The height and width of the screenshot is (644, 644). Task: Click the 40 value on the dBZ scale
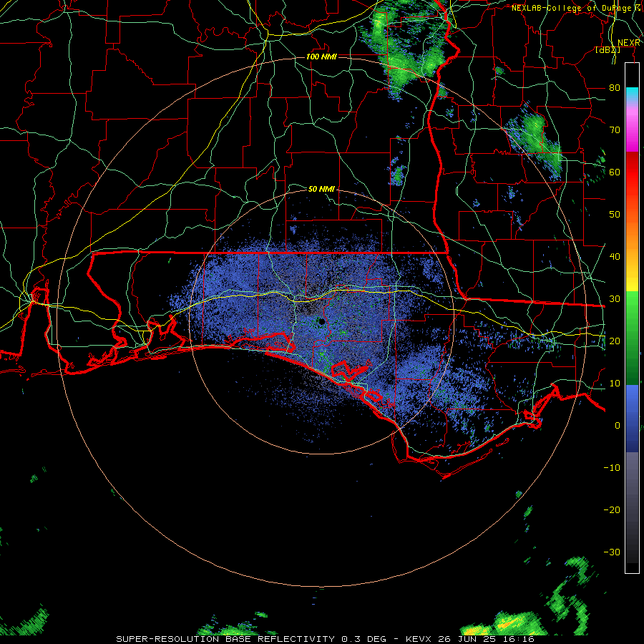[x=615, y=257]
